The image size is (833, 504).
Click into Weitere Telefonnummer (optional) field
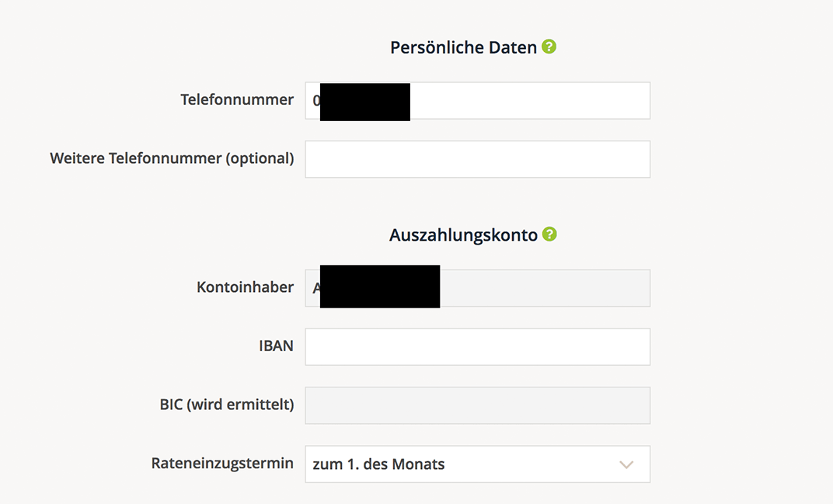(x=478, y=159)
